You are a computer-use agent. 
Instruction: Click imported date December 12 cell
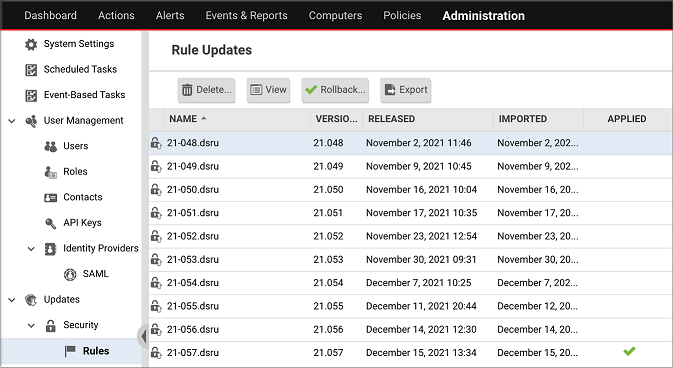538,306
